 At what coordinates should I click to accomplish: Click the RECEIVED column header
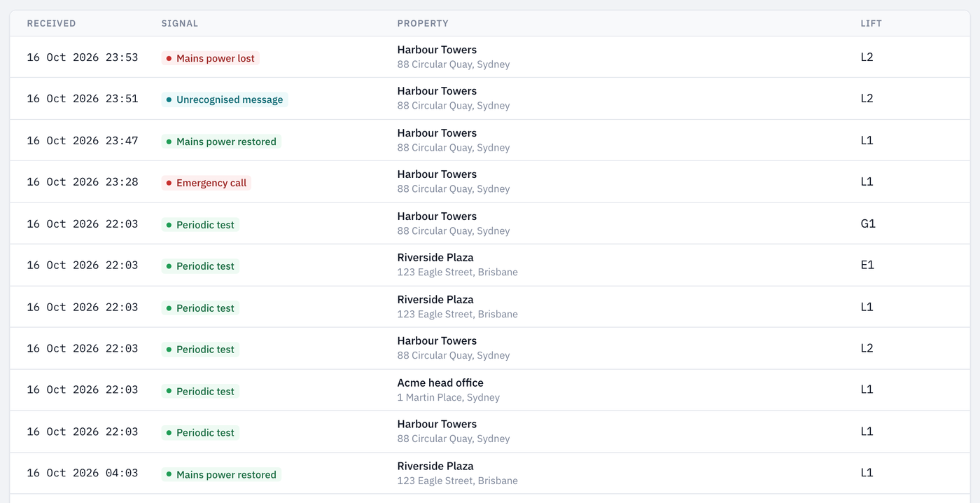click(51, 23)
